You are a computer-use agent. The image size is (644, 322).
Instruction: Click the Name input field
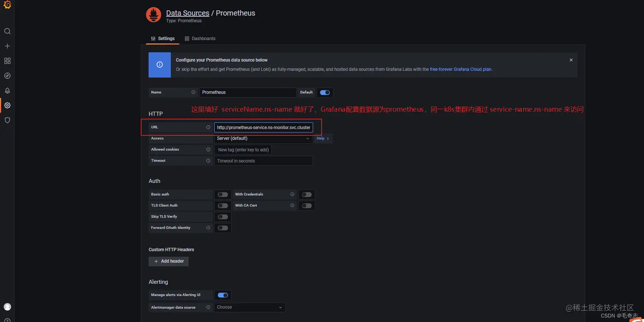pyautogui.click(x=248, y=93)
